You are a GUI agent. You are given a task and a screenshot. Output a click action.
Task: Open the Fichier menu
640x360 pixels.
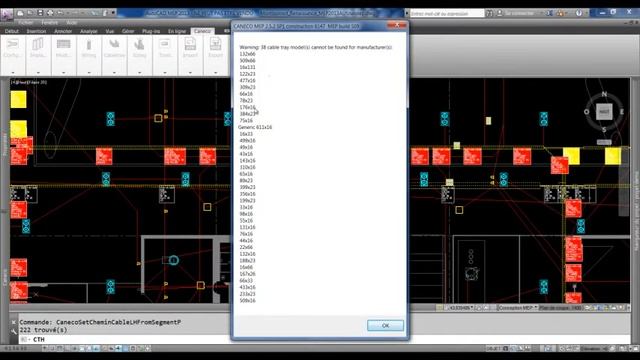pyautogui.click(x=25, y=23)
